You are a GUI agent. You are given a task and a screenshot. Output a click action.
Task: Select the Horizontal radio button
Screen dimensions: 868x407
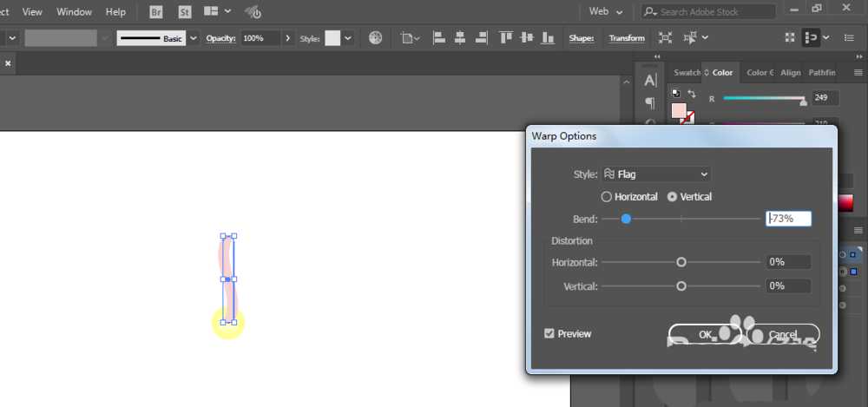[607, 197]
